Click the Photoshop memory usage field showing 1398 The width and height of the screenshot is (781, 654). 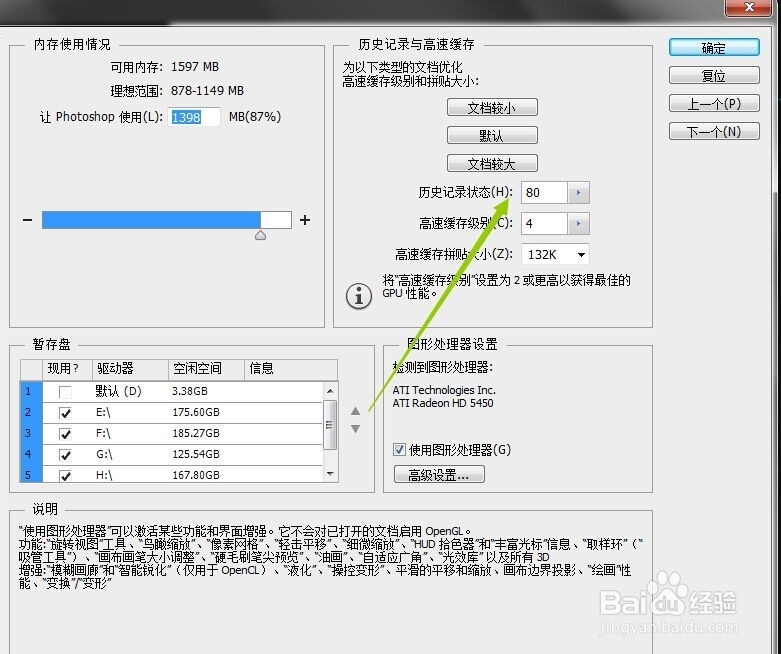194,117
